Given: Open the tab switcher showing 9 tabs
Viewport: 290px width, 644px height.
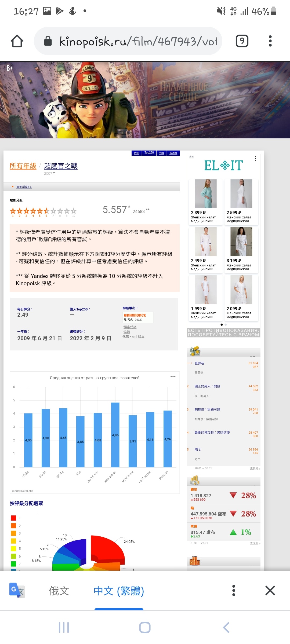Looking at the screenshot, I should (x=242, y=41).
